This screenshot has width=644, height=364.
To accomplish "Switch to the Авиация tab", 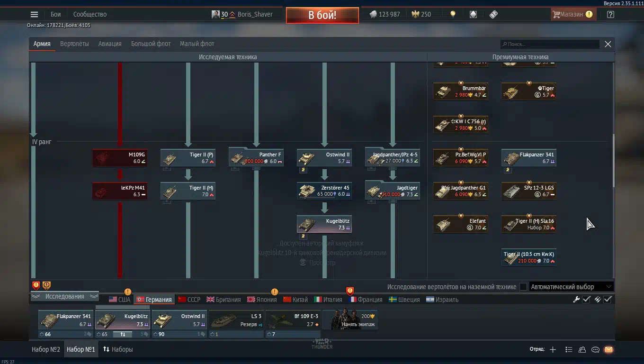I will (110, 44).
